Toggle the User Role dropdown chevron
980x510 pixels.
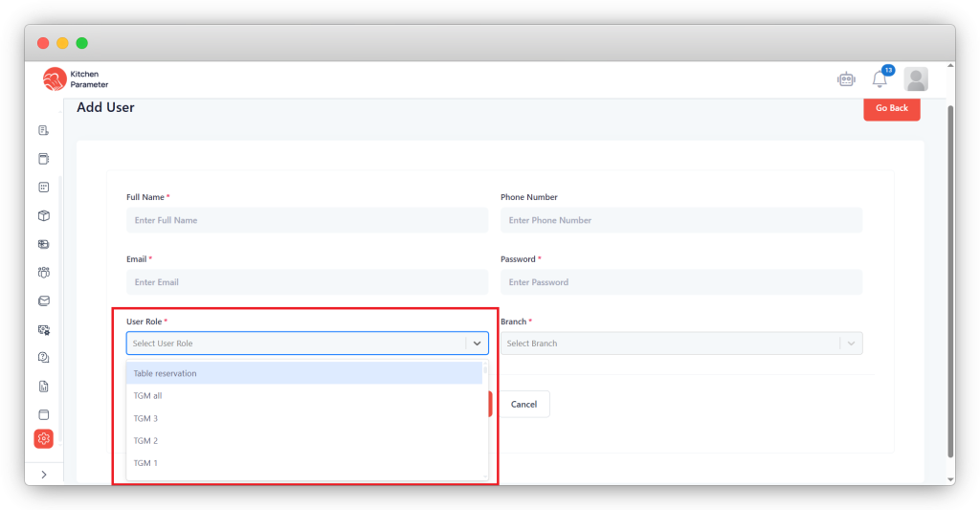pyautogui.click(x=477, y=344)
